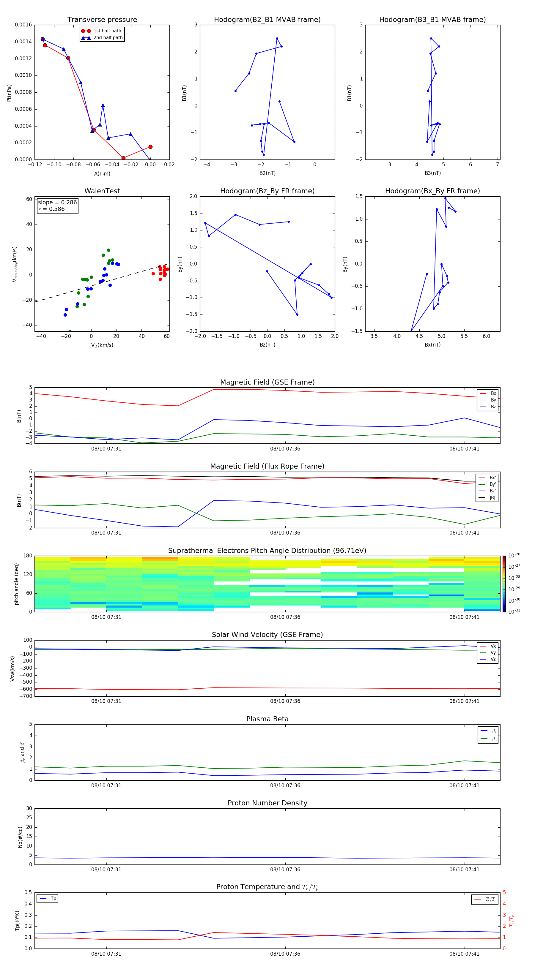The width and height of the screenshot is (535, 980).
Task: Click the '2nd half path' legend entry
Action: tap(102, 38)
